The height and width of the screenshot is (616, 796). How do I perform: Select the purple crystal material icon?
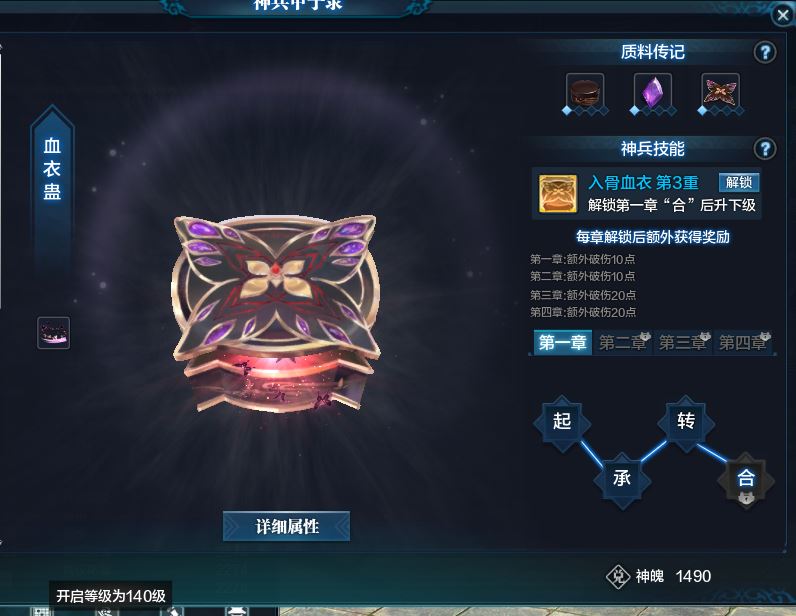click(x=652, y=92)
